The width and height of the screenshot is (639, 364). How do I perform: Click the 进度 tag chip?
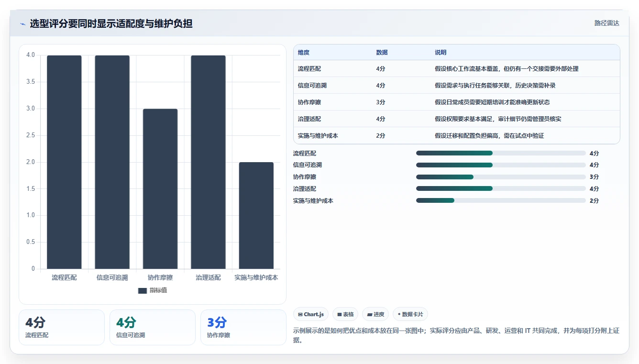coord(375,314)
